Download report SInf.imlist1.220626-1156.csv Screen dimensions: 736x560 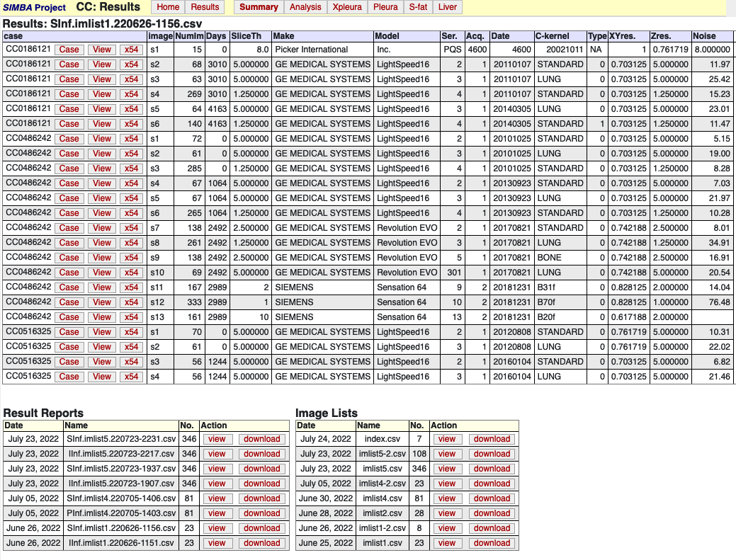[x=261, y=528]
